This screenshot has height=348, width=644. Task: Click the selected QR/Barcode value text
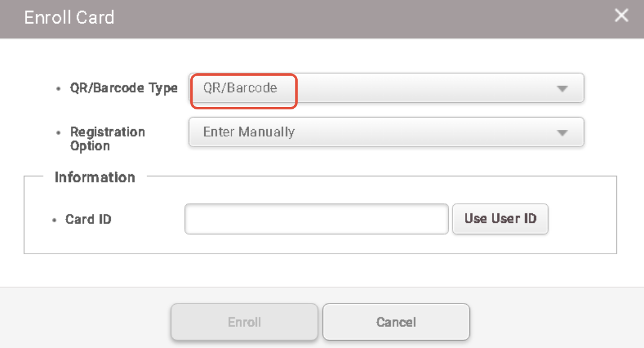[x=240, y=88]
